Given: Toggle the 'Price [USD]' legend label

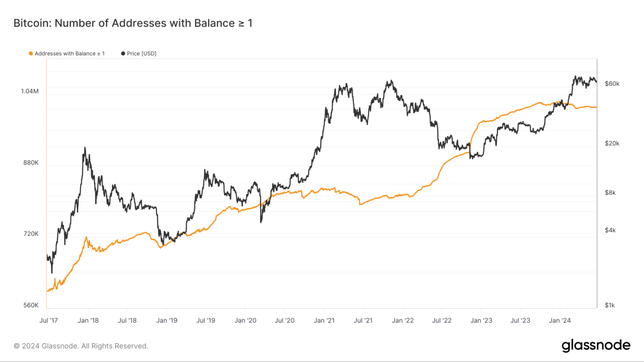Looking at the screenshot, I should pyautogui.click(x=141, y=54).
